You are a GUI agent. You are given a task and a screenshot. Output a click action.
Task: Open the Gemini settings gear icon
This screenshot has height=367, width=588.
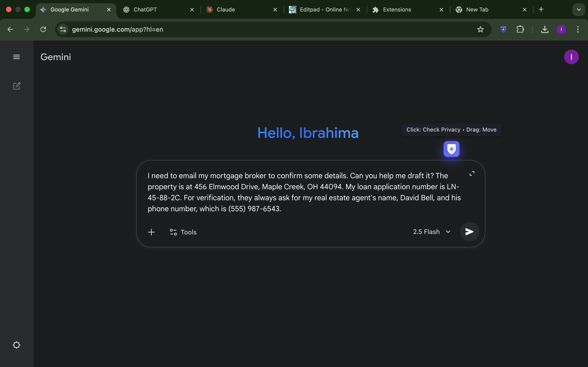[17, 345]
